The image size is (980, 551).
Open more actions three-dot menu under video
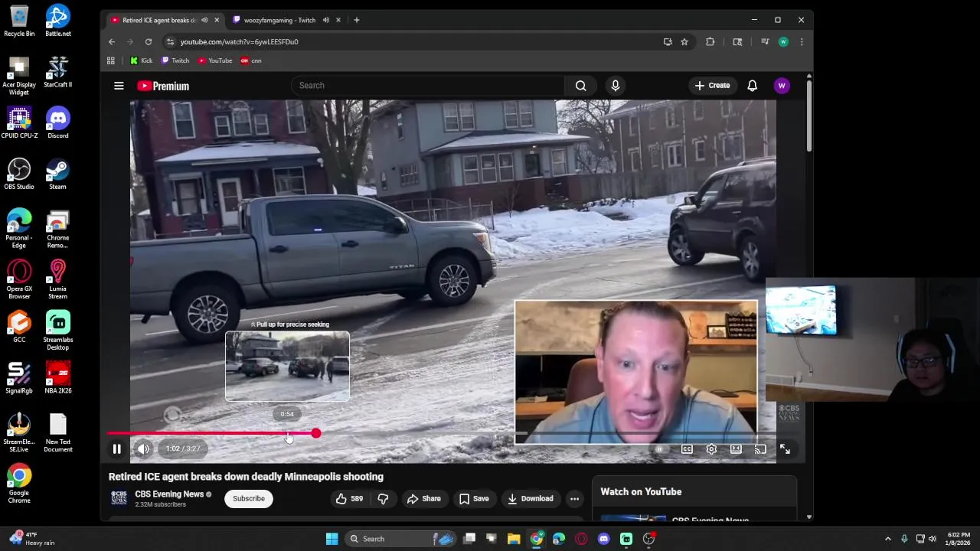coord(574,499)
